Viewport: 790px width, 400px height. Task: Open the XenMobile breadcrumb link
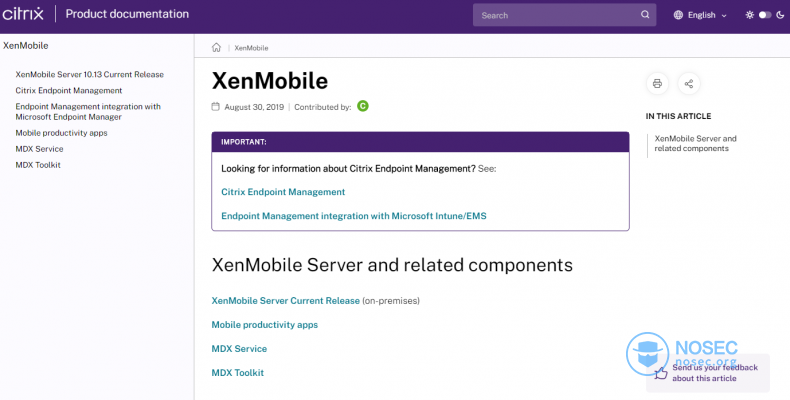(251, 48)
